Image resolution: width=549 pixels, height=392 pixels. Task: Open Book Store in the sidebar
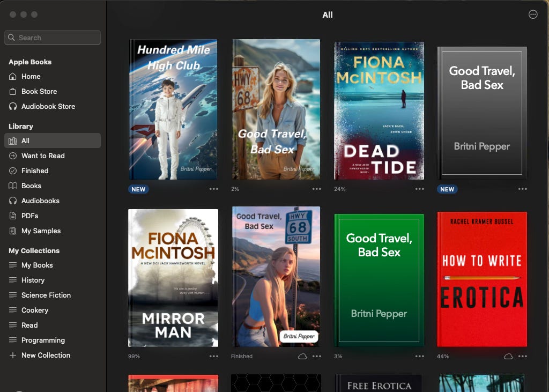[x=53, y=92]
